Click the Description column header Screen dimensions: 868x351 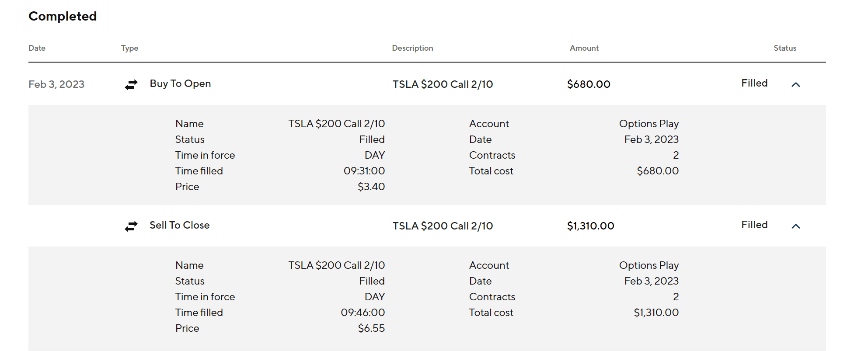[x=412, y=48]
